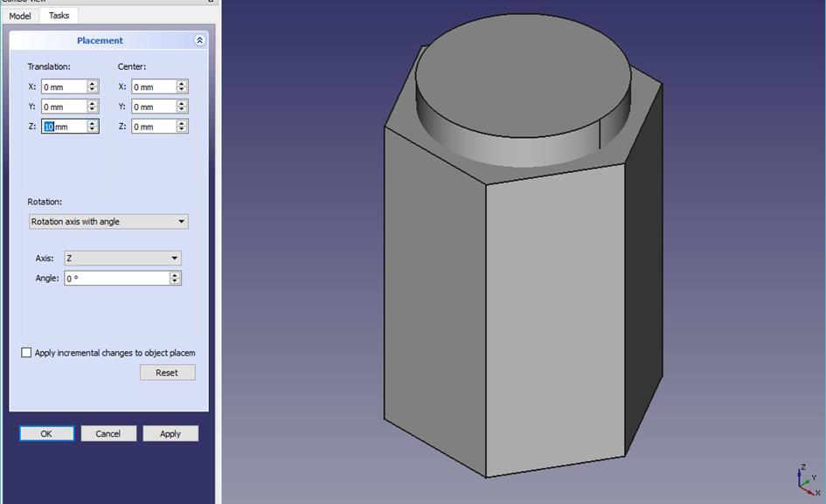Click the XYZ axis indicator in the viewport
This screenshot has height=504, width=826.
click(809, 480)
